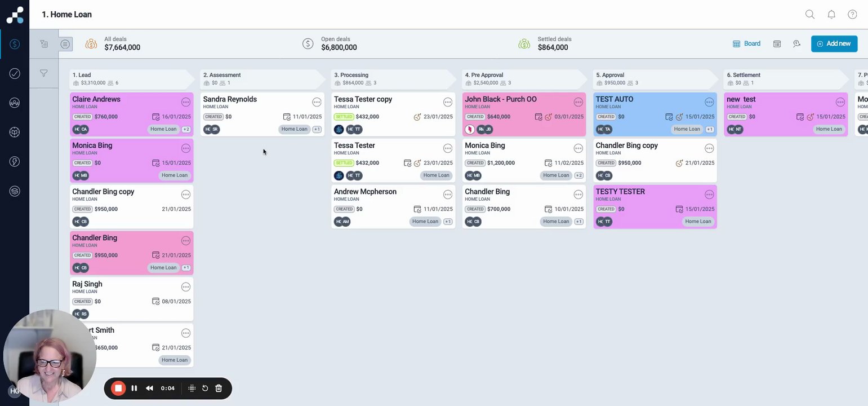Open the options menu on Claire Andrews card
The height and width of the screenshot is (406, 868).
coord(186,102)
